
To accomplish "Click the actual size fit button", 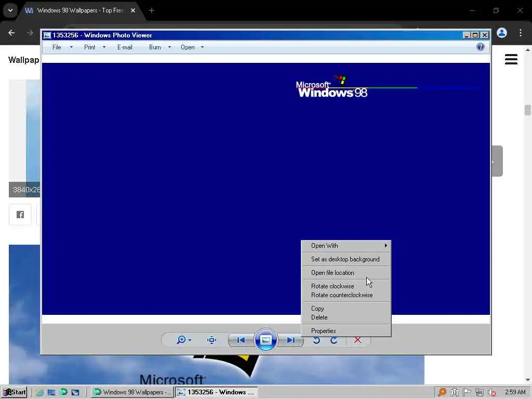I will (x=212, y=340).
